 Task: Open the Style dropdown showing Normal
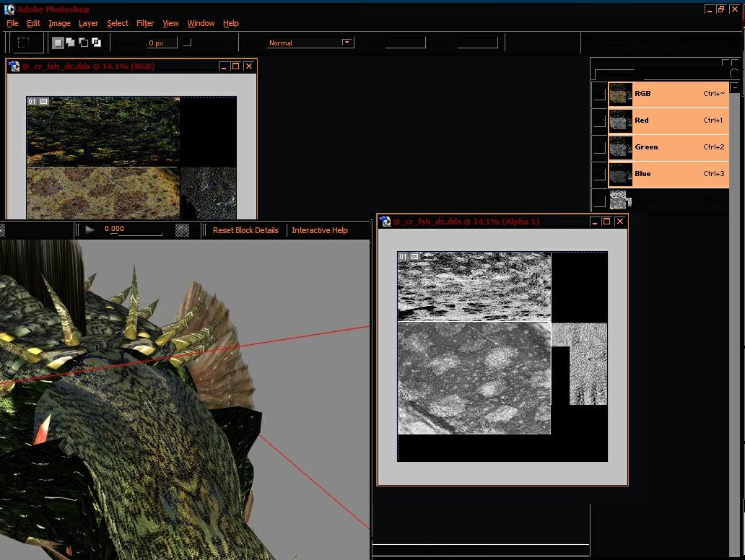point(310,43)
